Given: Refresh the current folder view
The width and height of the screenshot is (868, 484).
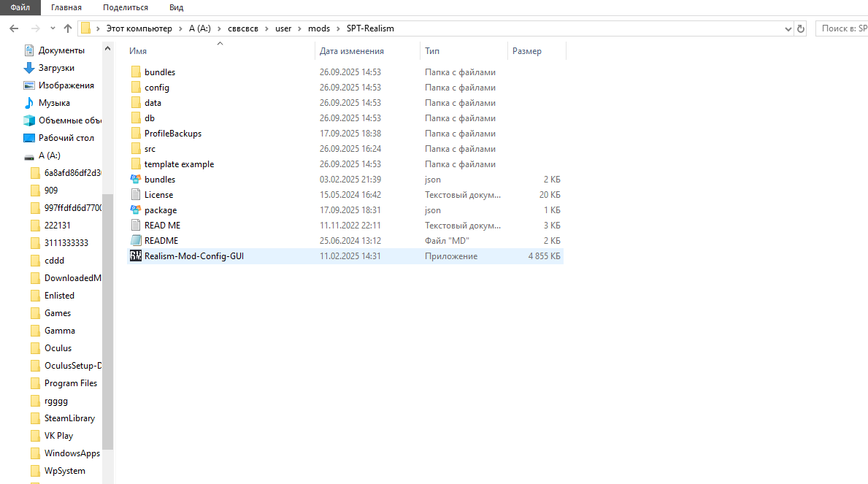Looking at the screenshot, I should pos(800,28).
